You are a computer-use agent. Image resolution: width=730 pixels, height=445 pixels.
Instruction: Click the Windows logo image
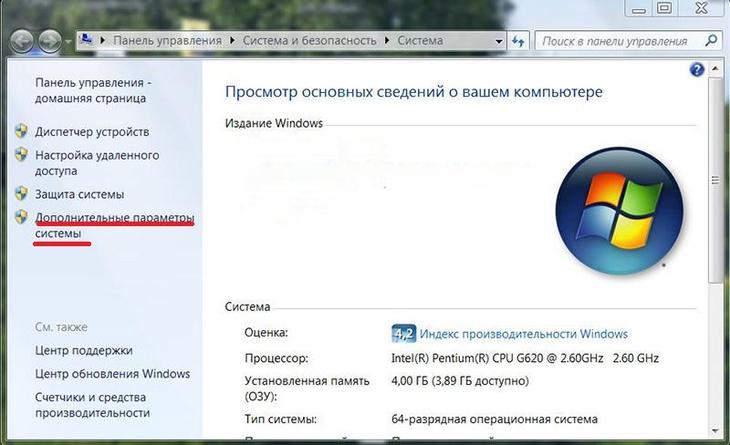[x=619, y=210]
